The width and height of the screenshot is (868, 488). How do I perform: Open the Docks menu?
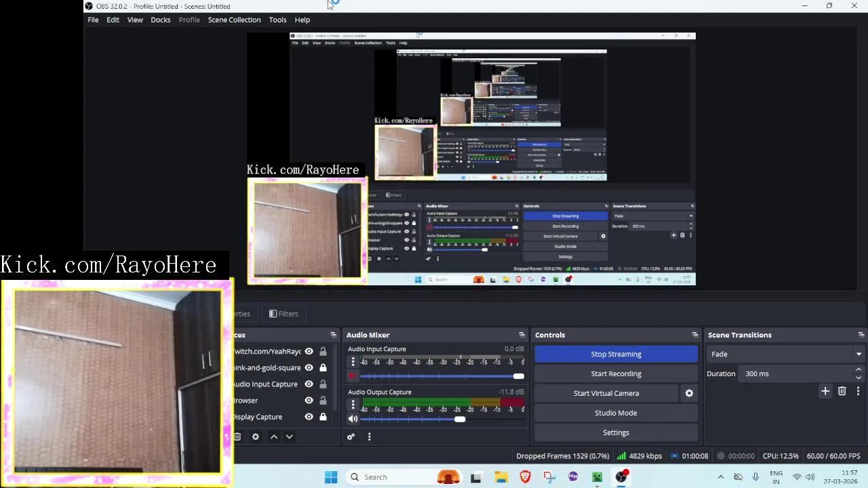point(161,20)
